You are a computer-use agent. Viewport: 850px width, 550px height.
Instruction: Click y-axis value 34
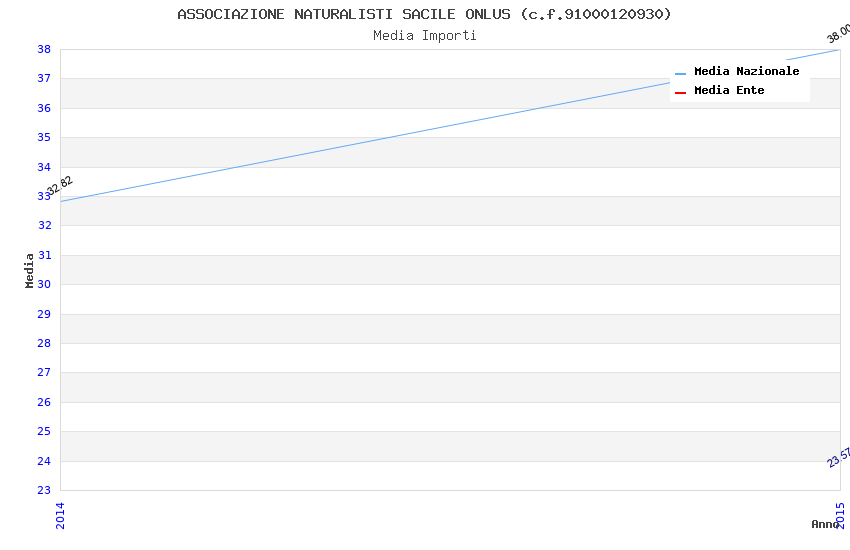tap(44, 167)
